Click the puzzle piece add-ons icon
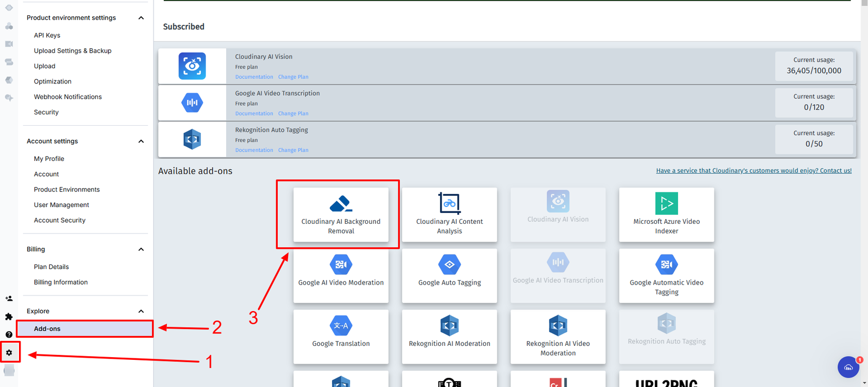The width and height of the screenshot is (868, 387). 9,317
